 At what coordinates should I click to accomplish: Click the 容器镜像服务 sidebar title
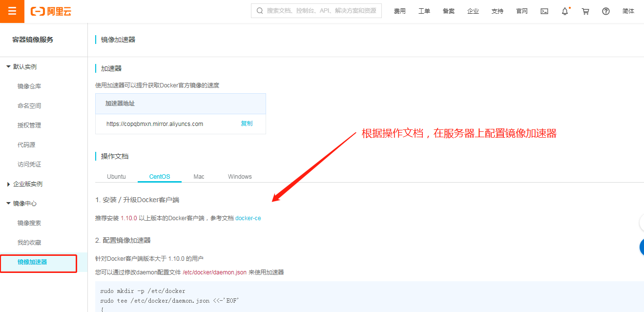coord(33,40)
